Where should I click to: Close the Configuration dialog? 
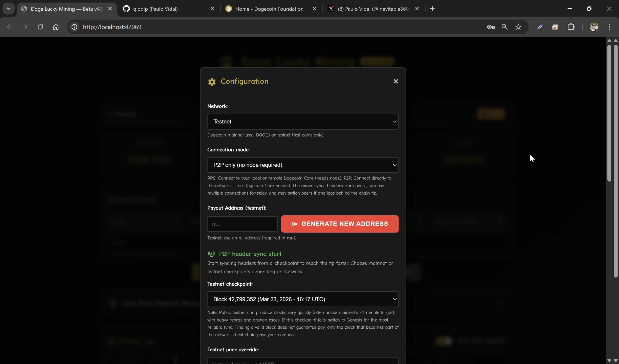(x=396, y=81)
